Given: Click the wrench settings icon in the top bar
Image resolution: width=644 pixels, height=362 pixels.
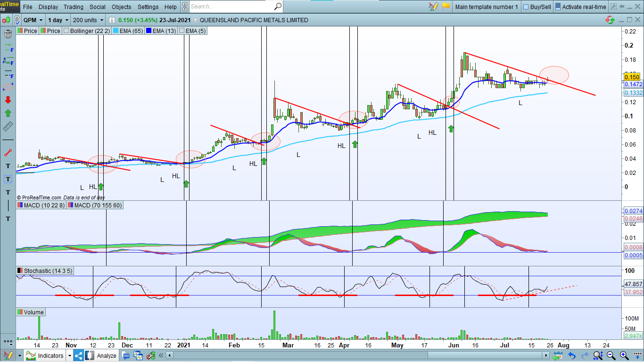Looking at the screenshot, I should [613, 7].
